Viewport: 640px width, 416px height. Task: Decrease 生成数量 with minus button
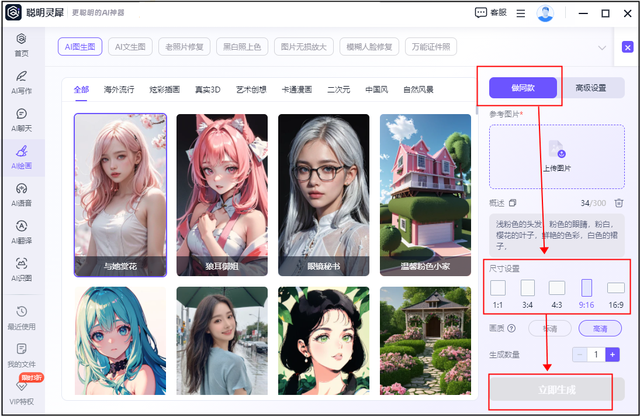click(x=580, y=354)
